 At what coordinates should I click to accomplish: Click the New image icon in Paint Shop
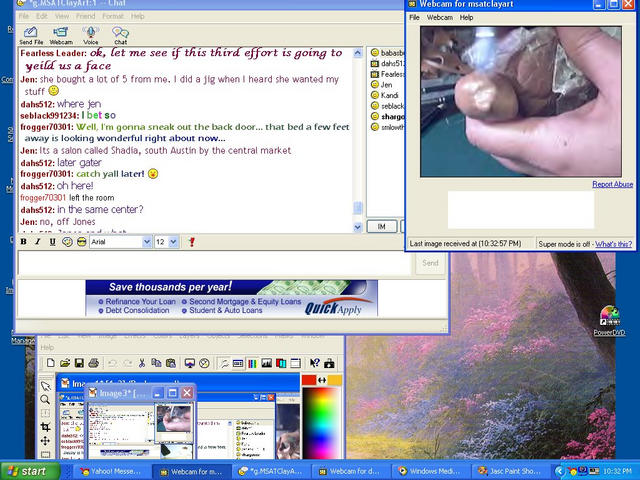51,363
